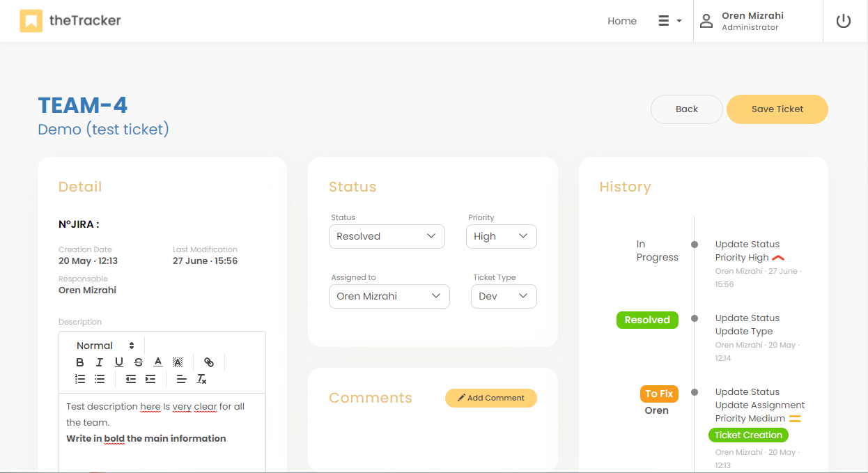
Task: Insert a link using the chain icon
Action: click(x=209, y=362)
